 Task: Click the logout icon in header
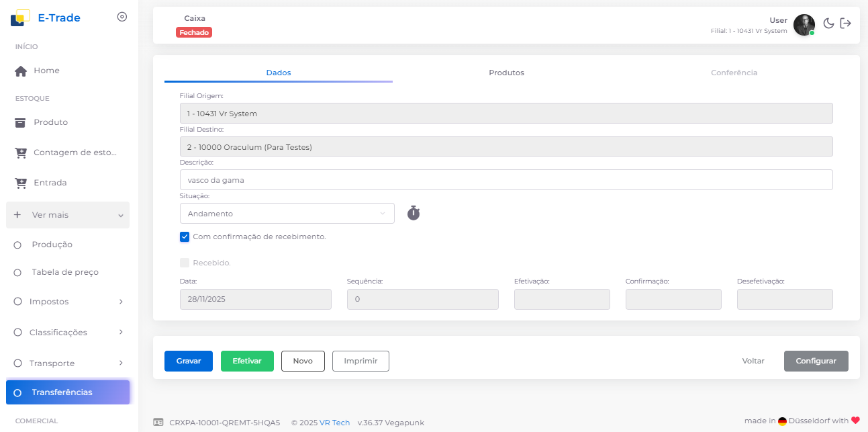tap(846, 24)
